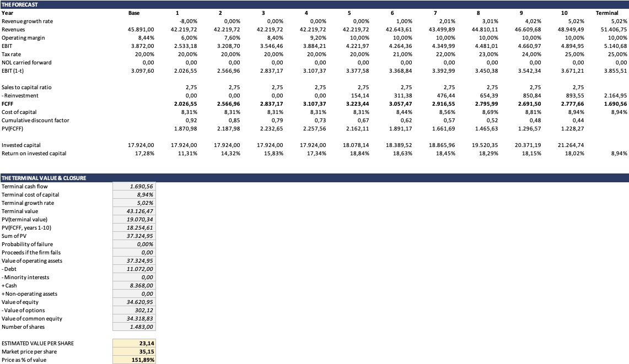This screenshot has height=364, width=629.
Task: Click the NOL carried forward label
Action: point(26,63)
